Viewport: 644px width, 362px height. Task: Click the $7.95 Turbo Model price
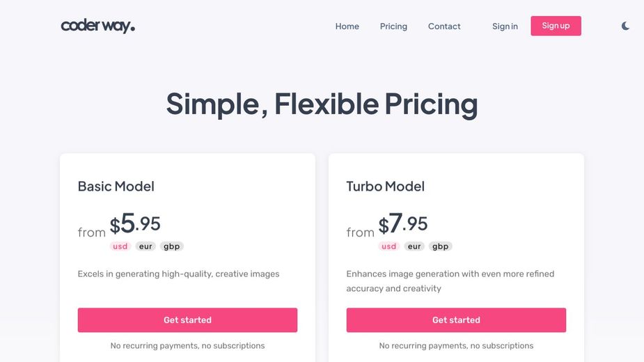pyautogui.click(x=403, y=223)
